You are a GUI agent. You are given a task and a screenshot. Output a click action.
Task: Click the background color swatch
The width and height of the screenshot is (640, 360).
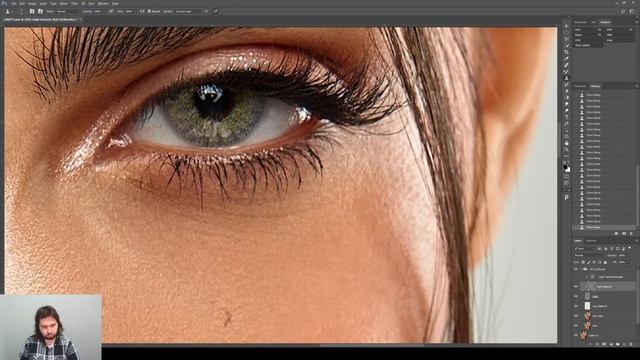pyautogui.click(x=569, y=170)
